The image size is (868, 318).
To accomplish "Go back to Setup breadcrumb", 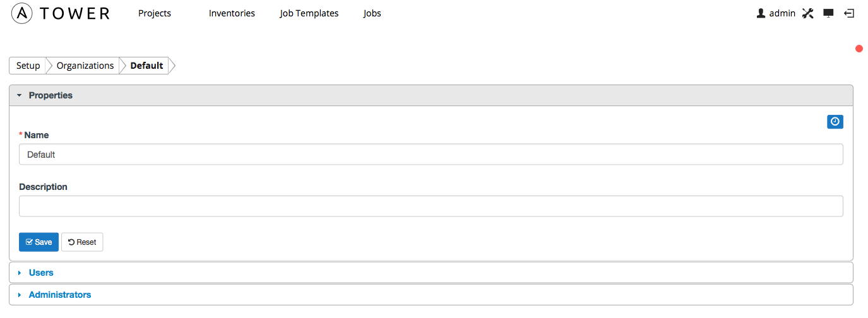I will (x=28, y=66).
